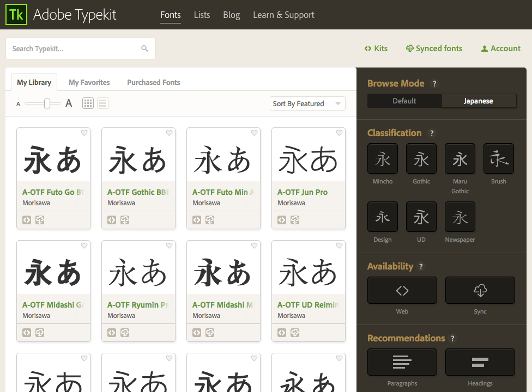532x392 pixels.
Task: Click in the Search Typekit field
Action: click(81, 48)
